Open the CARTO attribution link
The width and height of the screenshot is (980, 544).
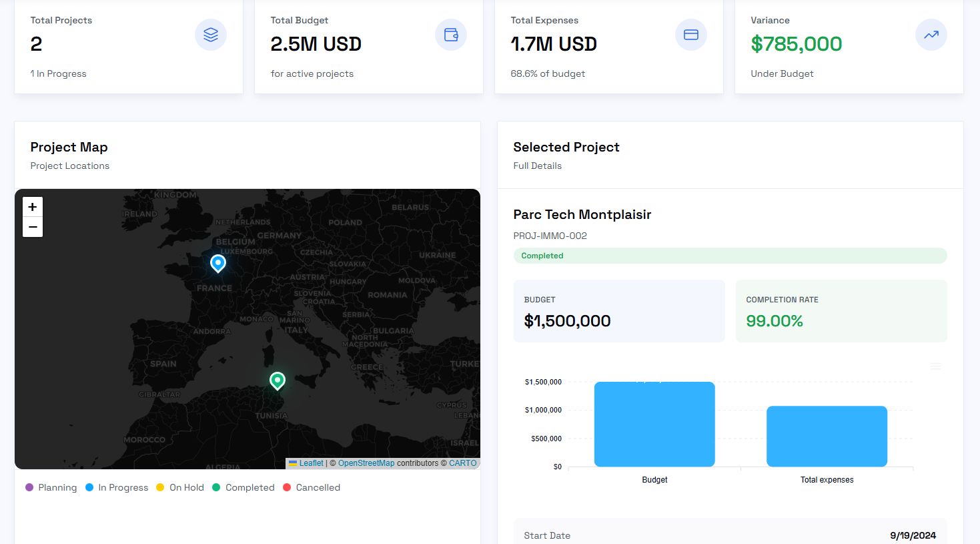pyautogui.click(x=462, y=463)
